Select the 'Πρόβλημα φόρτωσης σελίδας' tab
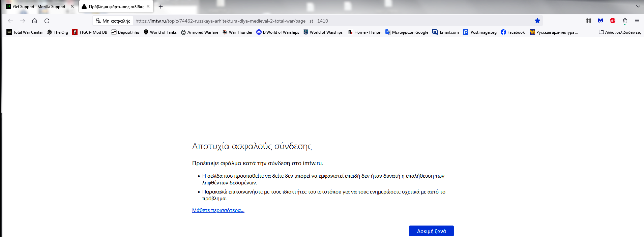 click(116, 7)
